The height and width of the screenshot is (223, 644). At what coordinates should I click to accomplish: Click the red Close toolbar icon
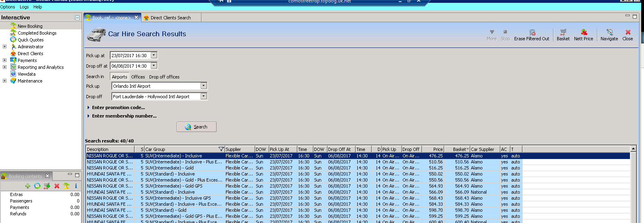(628, 32)
